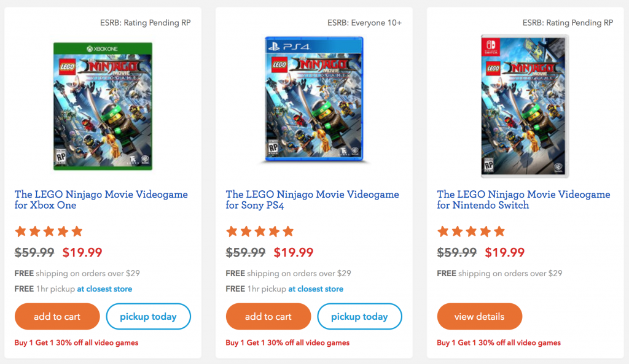Choose pickup today for the Xbox One game
This screenshot has width=629, height=364.
tap(148, 317)
